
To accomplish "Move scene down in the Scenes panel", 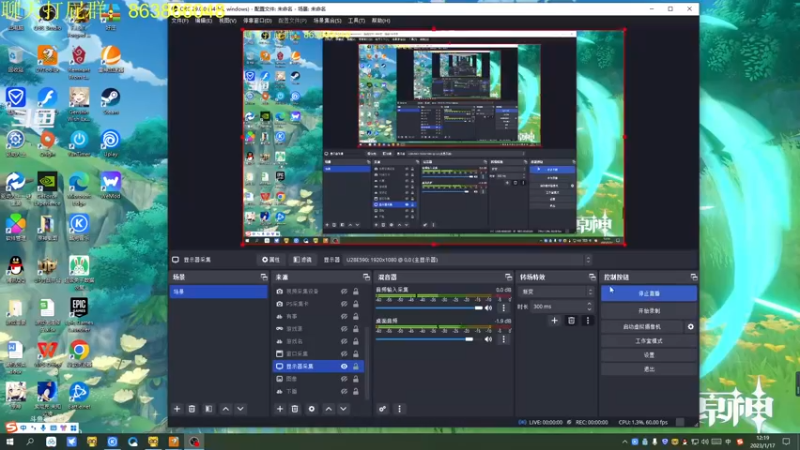I will [240, 409].
